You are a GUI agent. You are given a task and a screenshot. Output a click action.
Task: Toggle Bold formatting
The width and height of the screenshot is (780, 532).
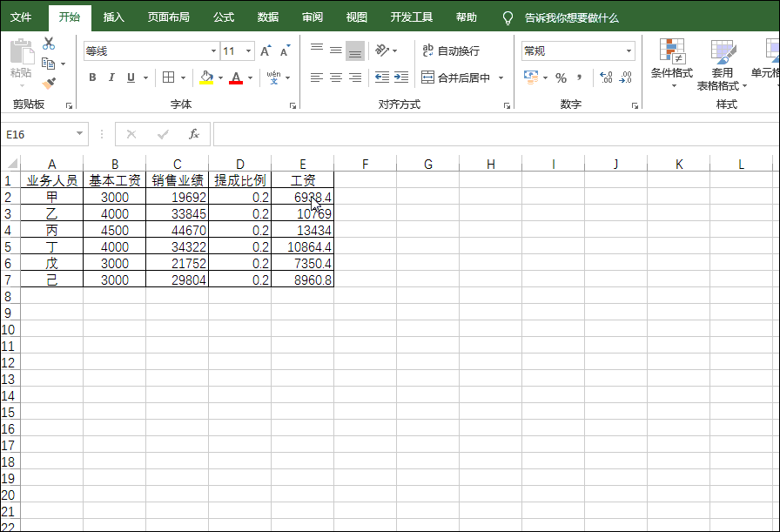tap(92, 77)
